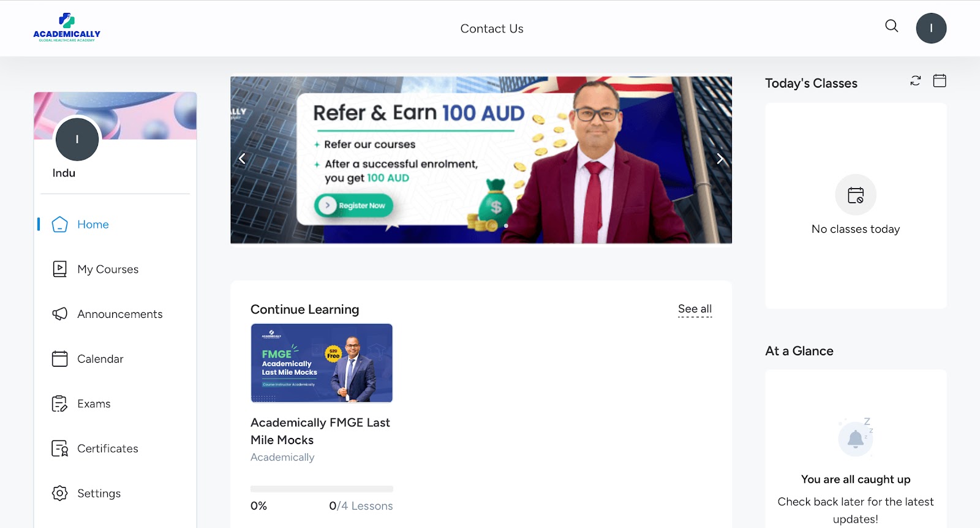Click See all in Continue Learning

(695, 309)
